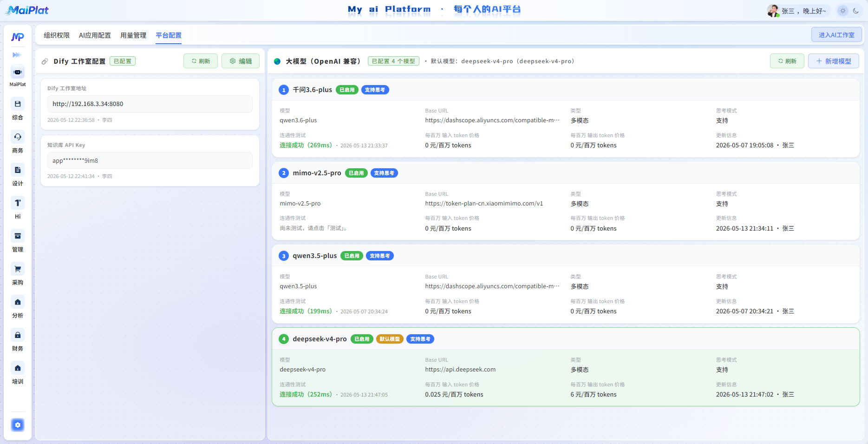The width and height of the screenshot is (868, 444).
Task: Select the deepseek-v4-pro model card title
Action: tap(320, 339)
